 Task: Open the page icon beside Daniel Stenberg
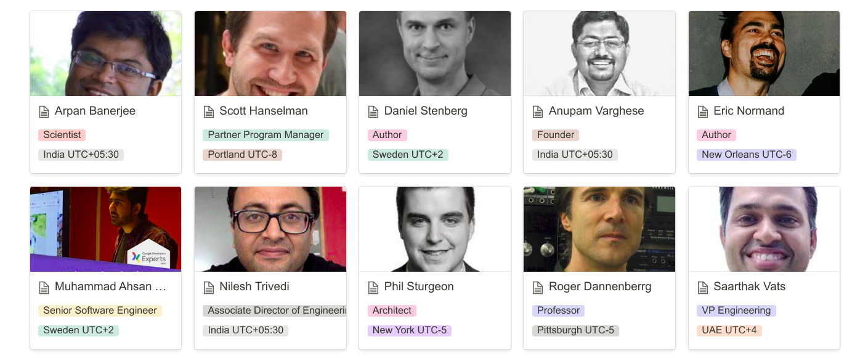point(373,112)
